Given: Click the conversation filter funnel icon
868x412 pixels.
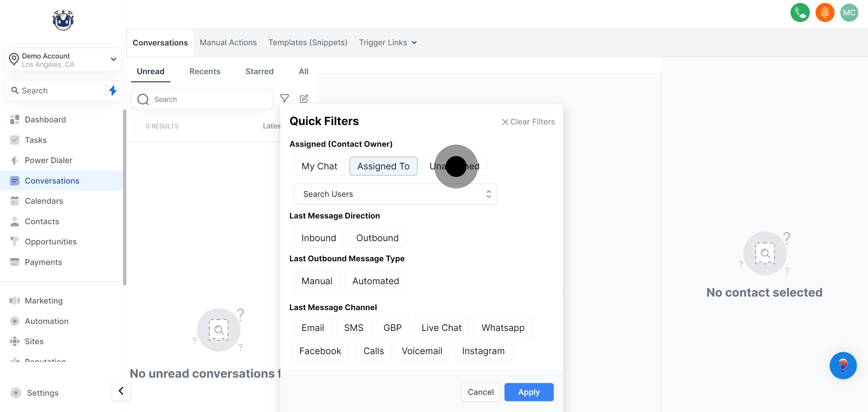Looking at the screenshot, I should [285, 98].
